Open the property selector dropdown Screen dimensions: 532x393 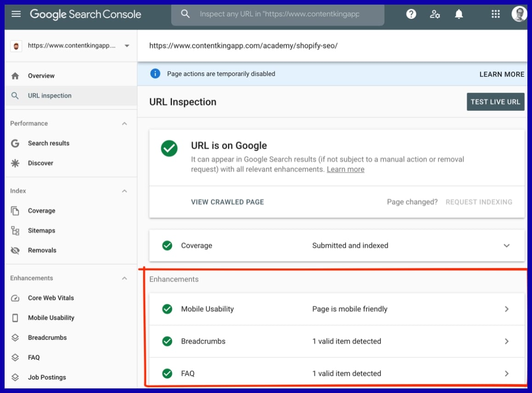(127, 45)
